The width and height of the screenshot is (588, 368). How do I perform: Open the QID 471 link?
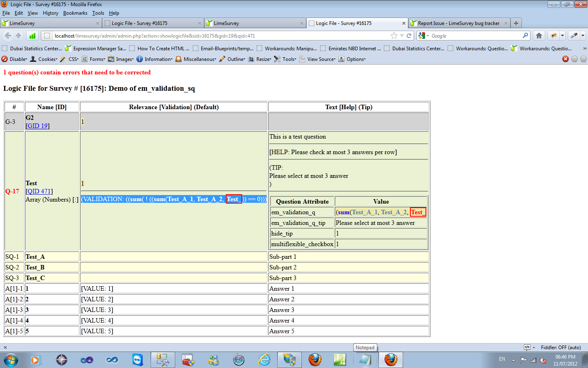[39, 191]
